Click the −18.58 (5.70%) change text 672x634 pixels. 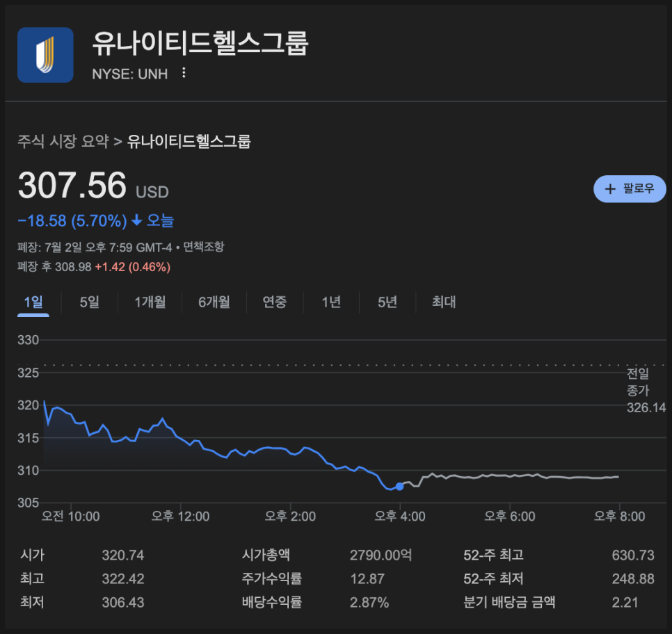click(72, 221)
